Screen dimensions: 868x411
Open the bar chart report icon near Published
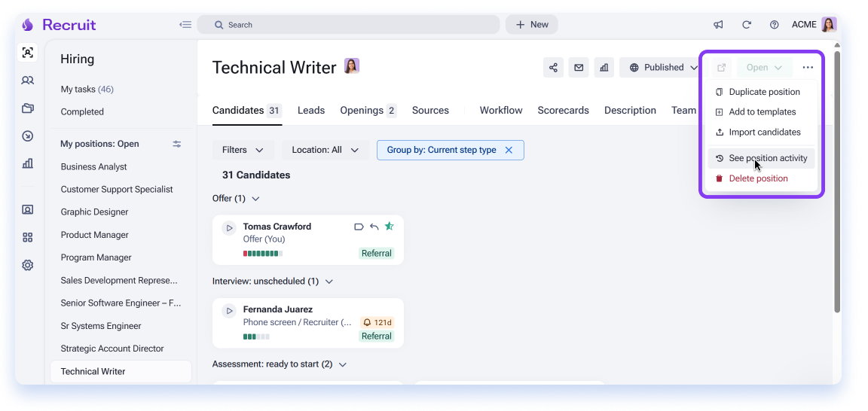(x=604, y=68)
